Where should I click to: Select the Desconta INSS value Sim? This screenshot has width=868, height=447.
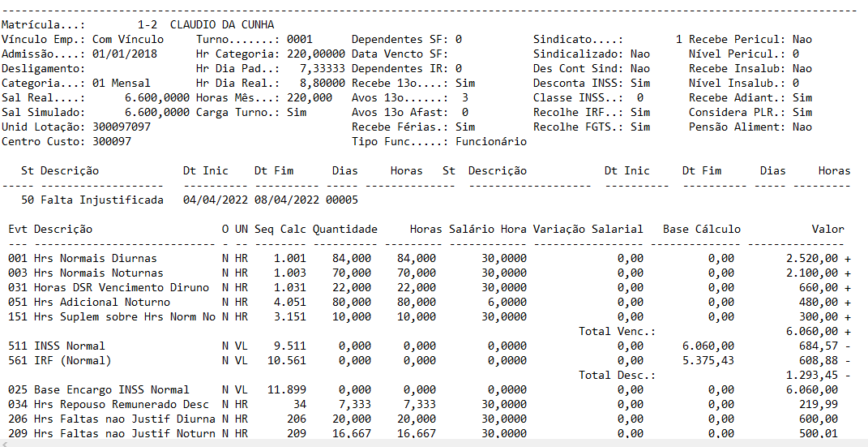tap(640, 83)
